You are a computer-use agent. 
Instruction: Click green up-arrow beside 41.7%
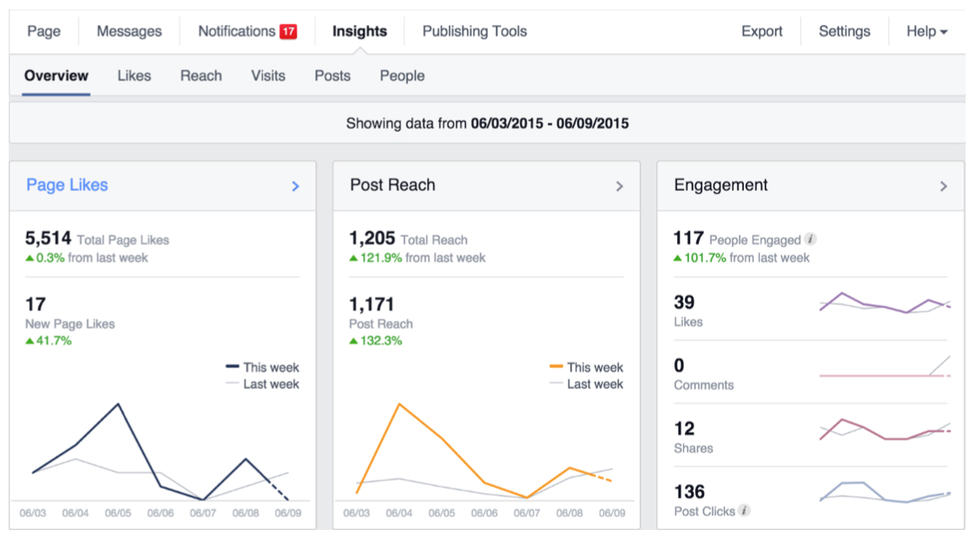(30, 341)
